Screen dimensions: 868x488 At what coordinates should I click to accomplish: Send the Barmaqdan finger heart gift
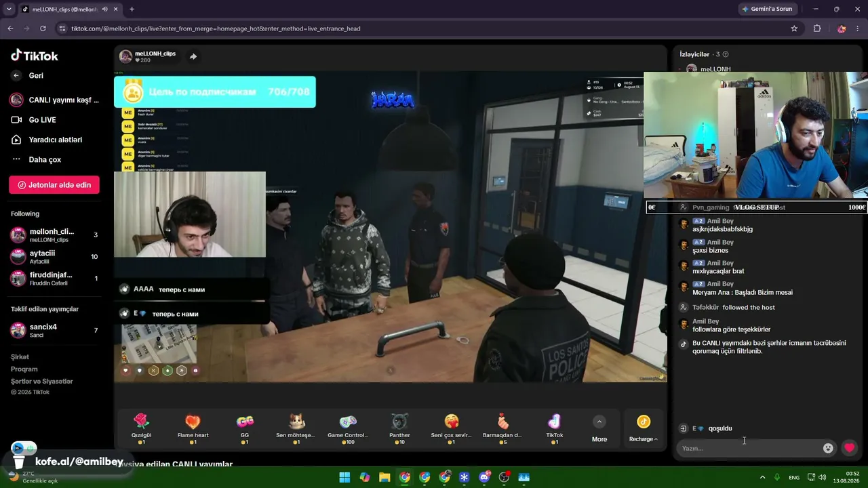pyautogui.click(x=502, y=428)
